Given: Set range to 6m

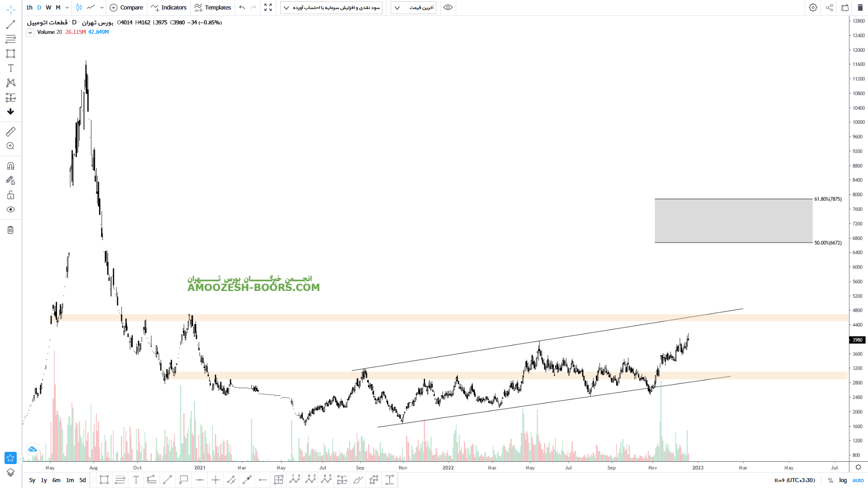Looking at the screenshot, I should click(x=56, y=480).
